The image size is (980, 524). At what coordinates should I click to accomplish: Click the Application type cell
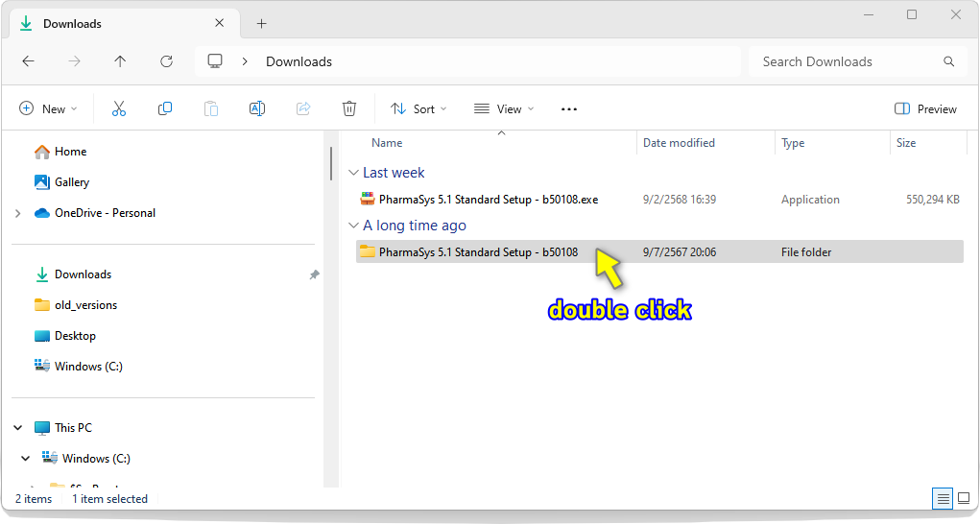[810, 200]
